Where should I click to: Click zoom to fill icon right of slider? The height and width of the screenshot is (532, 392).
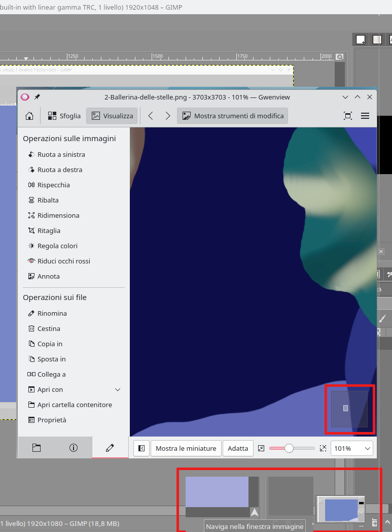(x=323, y=448)
